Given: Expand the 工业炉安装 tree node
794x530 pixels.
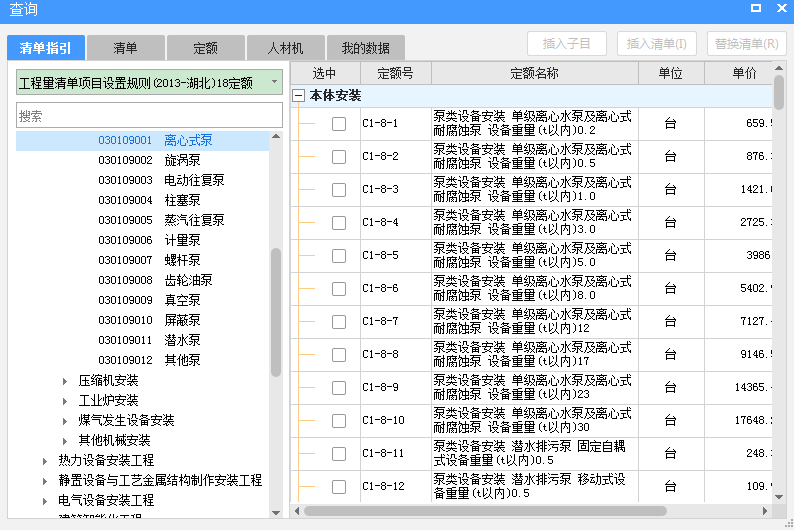Looking at the screenshot, I should [64, 401].
